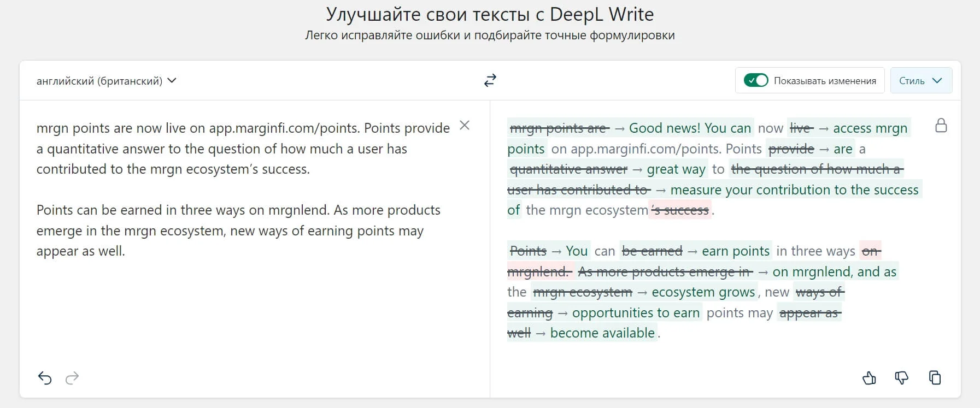
Task: Click the subtitle 'Легко исправляйте ошибки и подбирайте точные формулировки'
Action: pos(490,36)
